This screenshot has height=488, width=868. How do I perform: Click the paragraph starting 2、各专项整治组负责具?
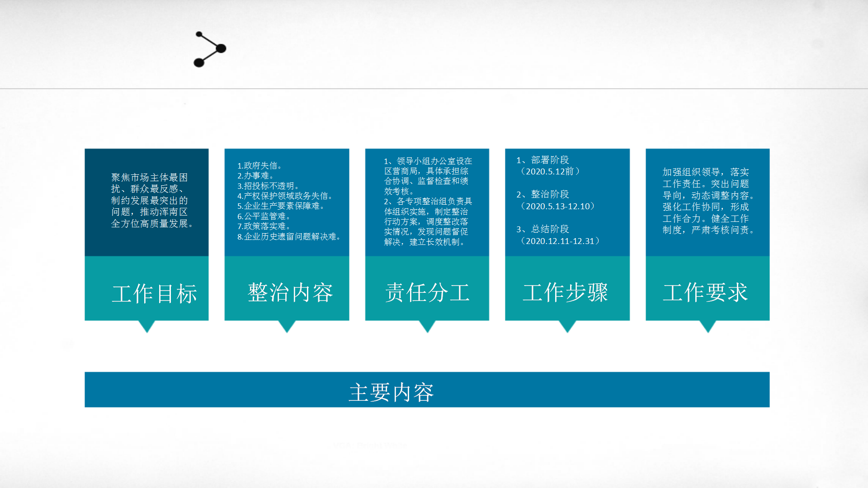click(x=428, y=221)
